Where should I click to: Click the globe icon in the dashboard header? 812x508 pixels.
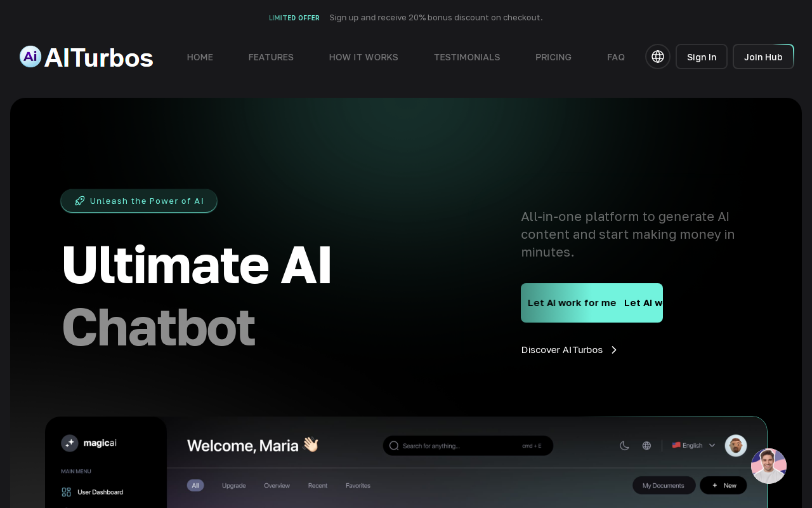pyautogui.click(x=646, y=446)
